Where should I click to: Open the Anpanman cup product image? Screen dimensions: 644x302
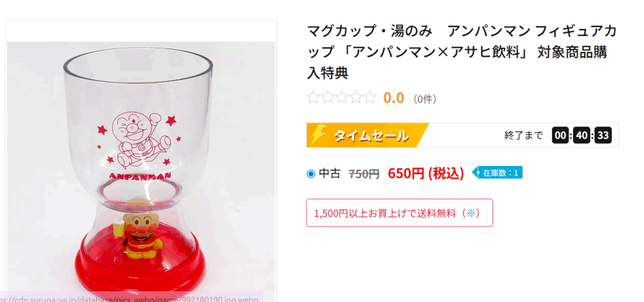coord(141,164)
